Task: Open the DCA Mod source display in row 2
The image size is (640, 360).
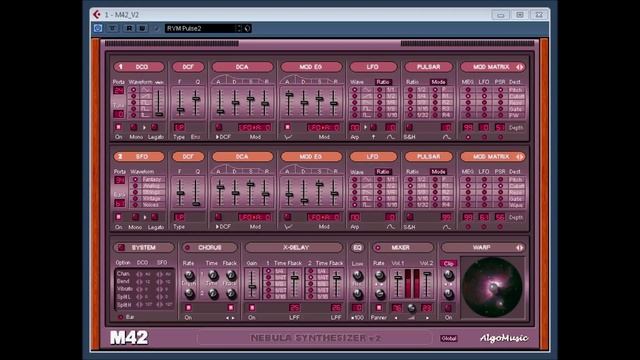Action: (x=255, y=217)
